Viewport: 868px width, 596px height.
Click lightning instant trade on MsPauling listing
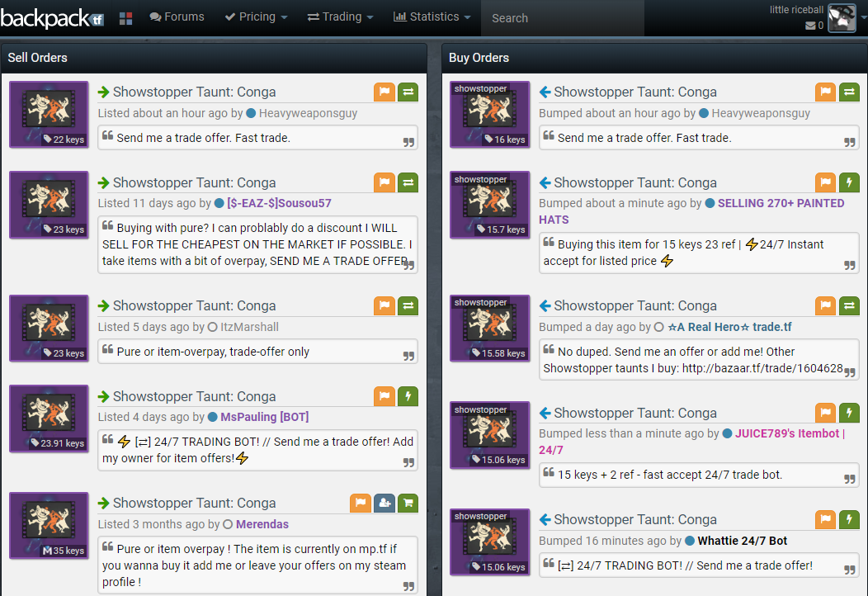point(408,396)
